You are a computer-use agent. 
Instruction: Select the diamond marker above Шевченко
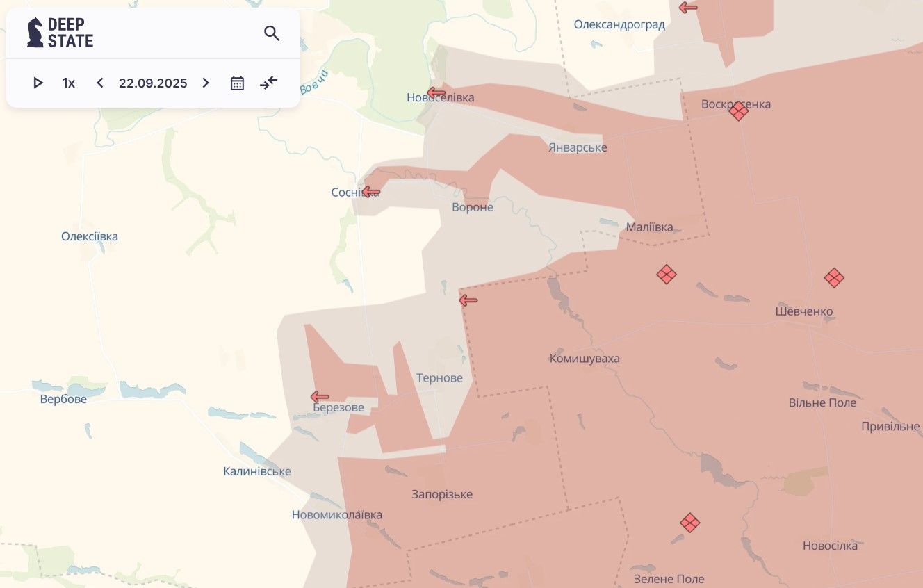834,278
